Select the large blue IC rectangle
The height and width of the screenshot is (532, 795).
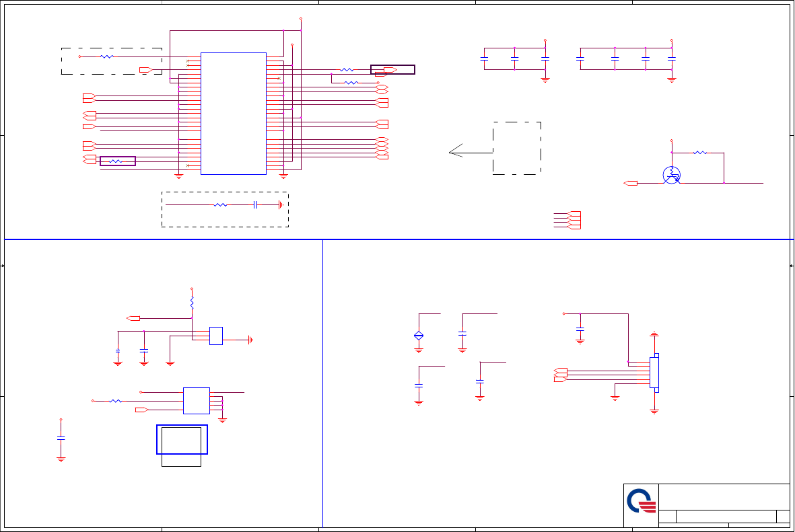[233, 114]
